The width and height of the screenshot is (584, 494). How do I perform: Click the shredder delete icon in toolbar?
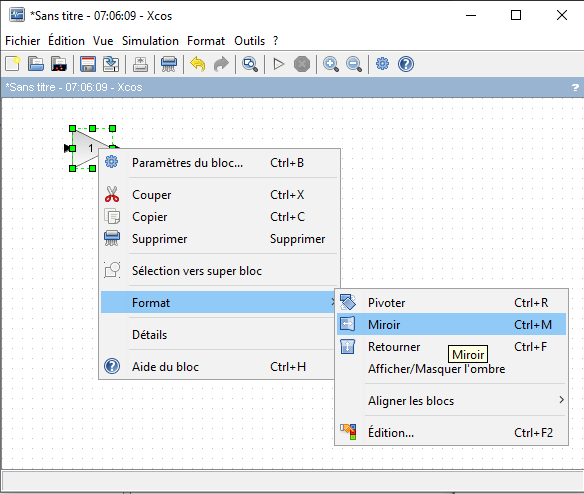pyautogui.click(x=169, y=64)
